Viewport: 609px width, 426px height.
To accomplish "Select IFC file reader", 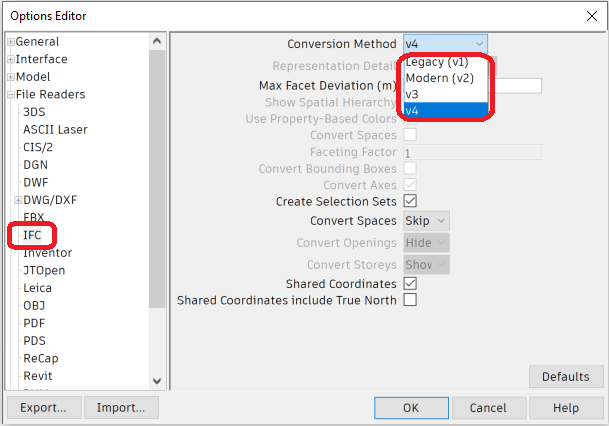I will [32, 235].
